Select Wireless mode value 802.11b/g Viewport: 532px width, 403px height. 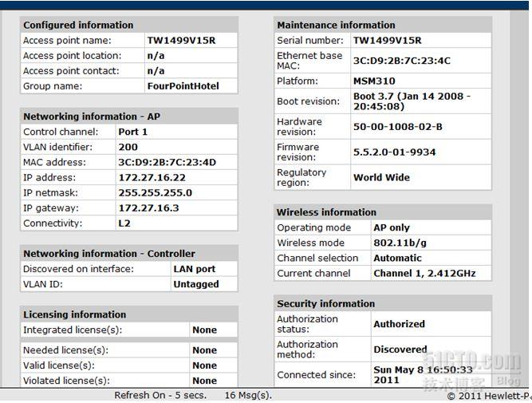coord(400,243)
